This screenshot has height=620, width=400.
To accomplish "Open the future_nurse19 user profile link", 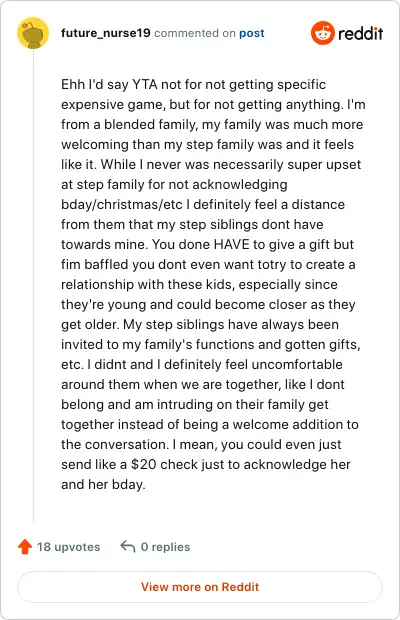I will coord(106,33).
